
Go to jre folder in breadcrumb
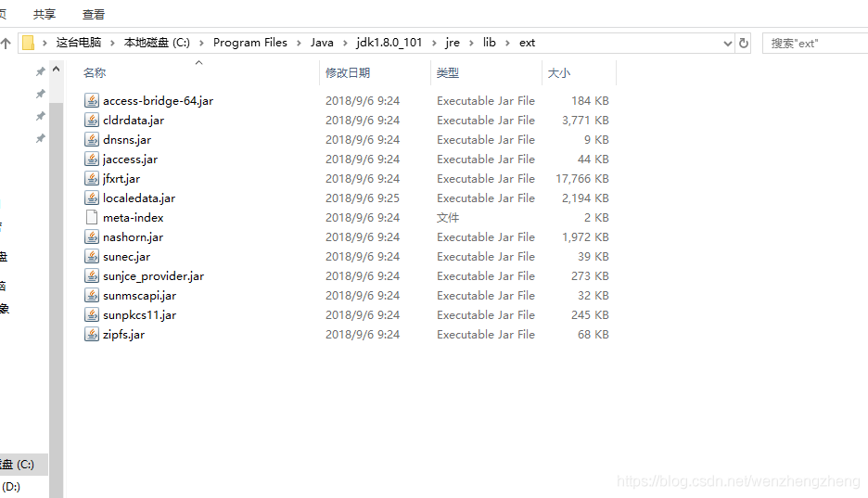pyautogui.click(x=453, y=43)
